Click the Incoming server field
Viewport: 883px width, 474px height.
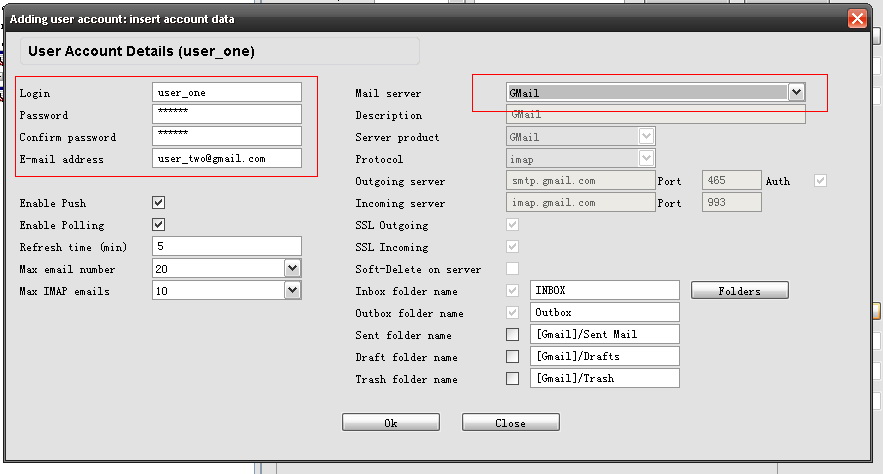pos(581,202)
